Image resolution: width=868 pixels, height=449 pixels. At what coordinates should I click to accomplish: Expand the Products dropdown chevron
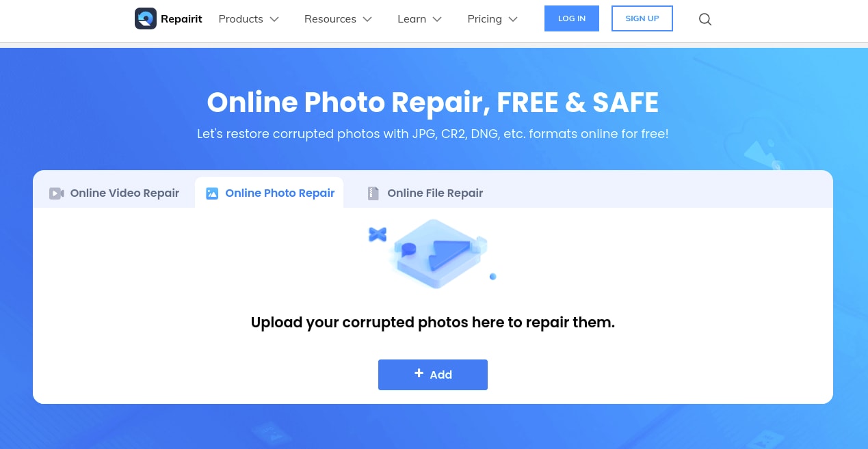[274, 19]
